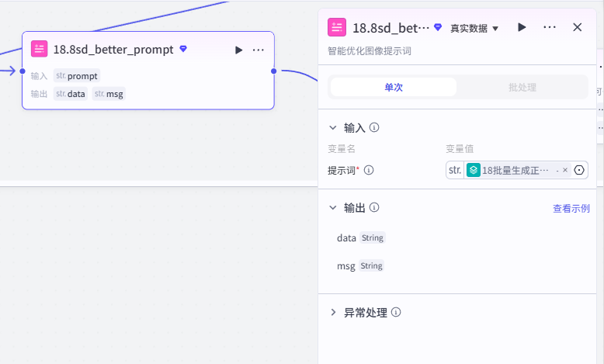The image size is (604, 364).
Task: Open the 查看示例 link
Action: (571, 208)
